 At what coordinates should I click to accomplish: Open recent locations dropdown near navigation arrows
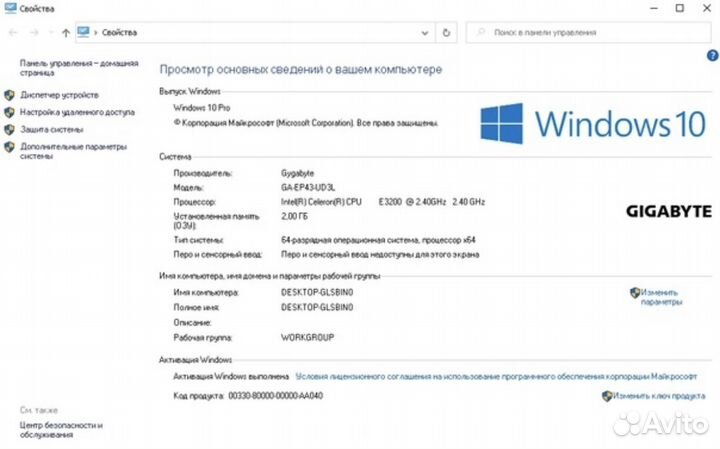click(x=51, y=33)
